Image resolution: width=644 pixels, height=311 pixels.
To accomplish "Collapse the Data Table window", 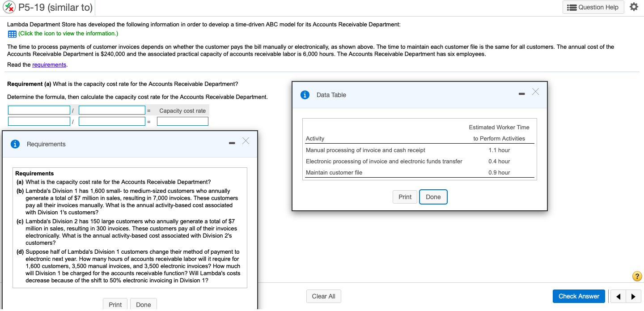I will 521,94.
